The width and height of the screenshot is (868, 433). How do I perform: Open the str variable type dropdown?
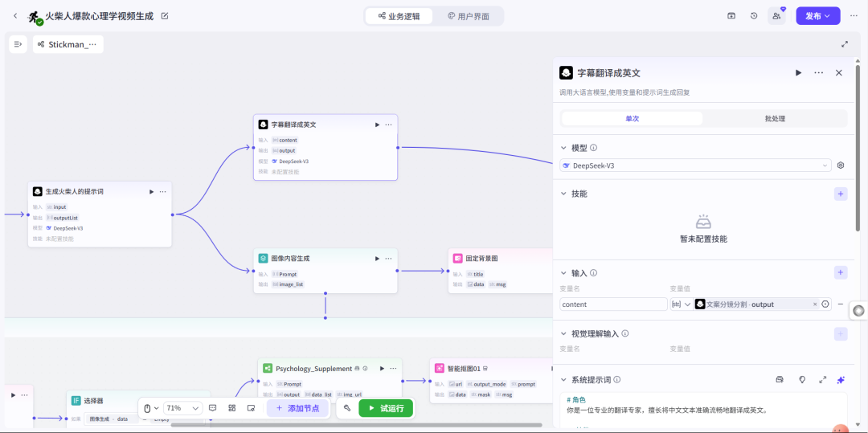[x=682, y=304]
